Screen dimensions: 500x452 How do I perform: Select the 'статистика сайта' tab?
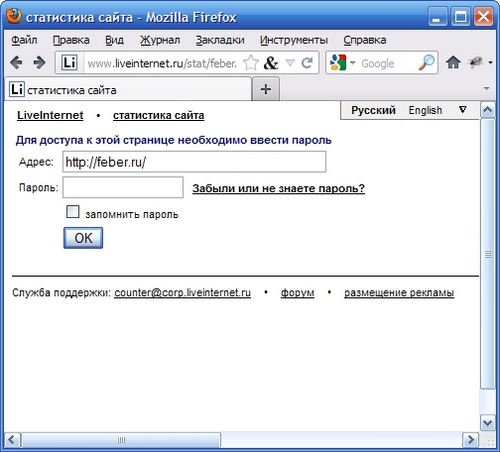pyautogui.click(x=128, y=89)
